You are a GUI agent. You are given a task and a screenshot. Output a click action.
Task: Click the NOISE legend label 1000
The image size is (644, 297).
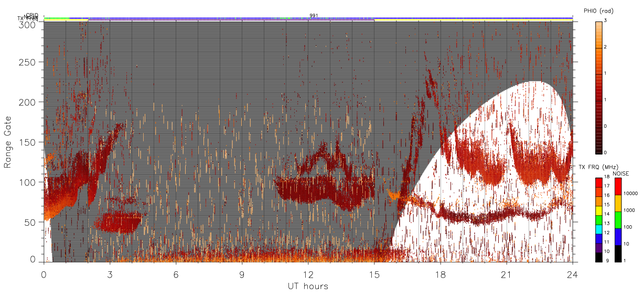[x=629, y=210]
